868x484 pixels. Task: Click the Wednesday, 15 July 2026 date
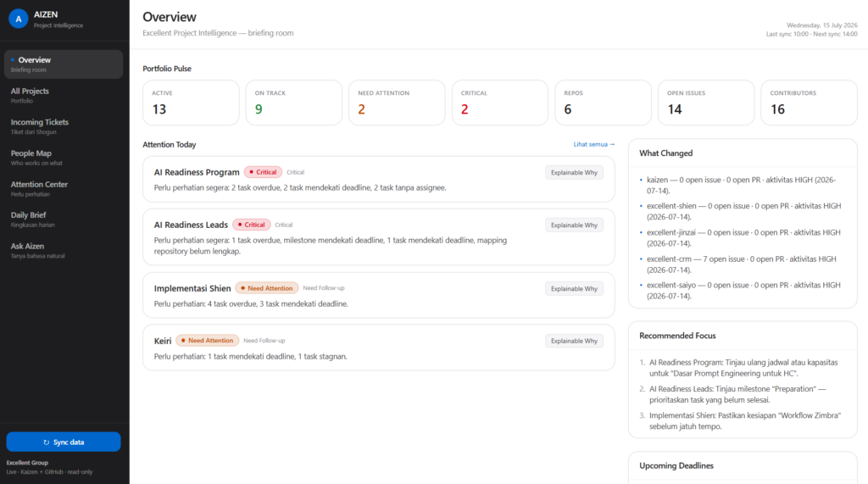(x=822, y=25)
